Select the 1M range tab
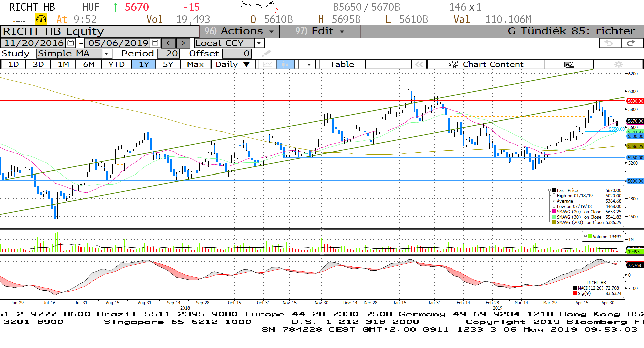Image resolution: width=644 pixels, height=348 pixels. click(63, 64)
